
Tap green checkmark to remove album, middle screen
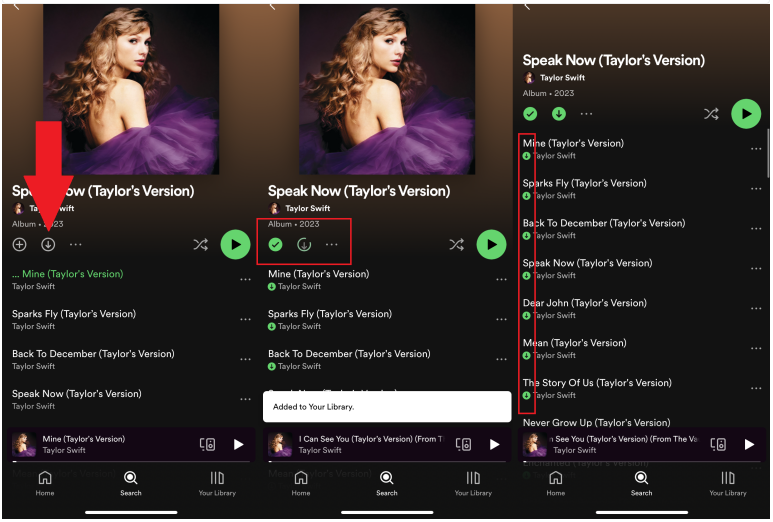(276, 244)
